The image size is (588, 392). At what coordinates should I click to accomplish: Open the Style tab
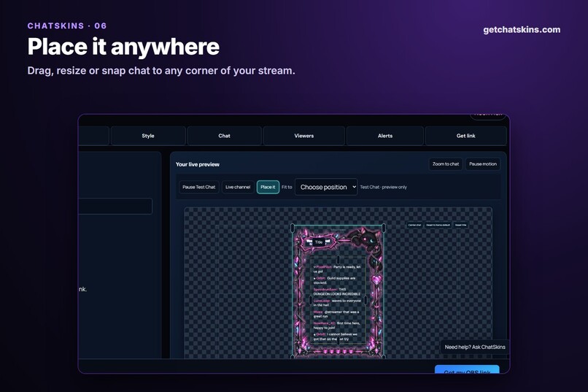pyautogui.click(x=148, y=136)
